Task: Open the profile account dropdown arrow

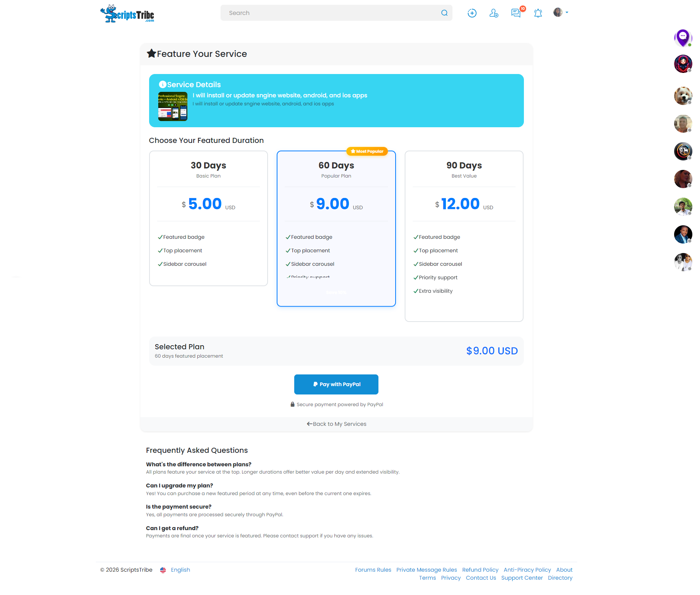Action: click(x=567, y=12)
